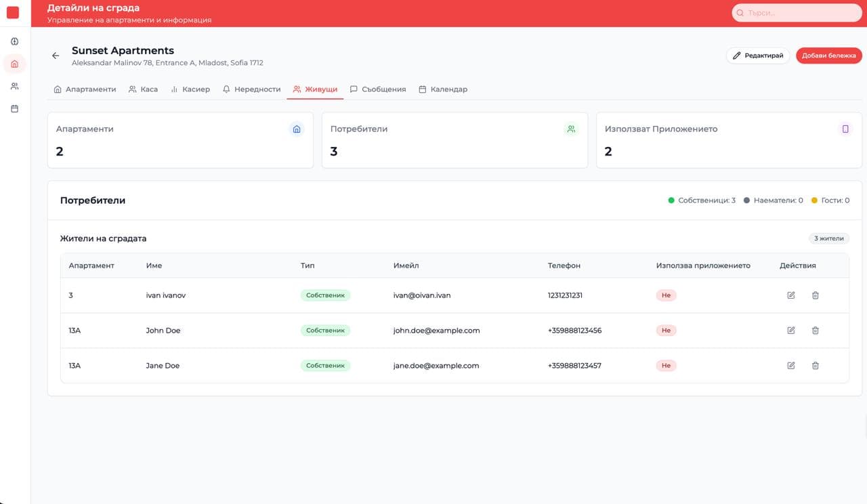This screenshot has width=867, height=504.
Task: Click the Не badge for ivan ivanov
Action: click(666, 295)
